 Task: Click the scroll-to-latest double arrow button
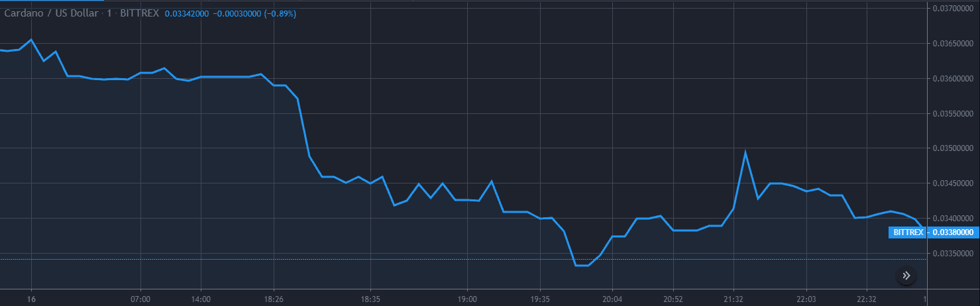click(906, 276)
